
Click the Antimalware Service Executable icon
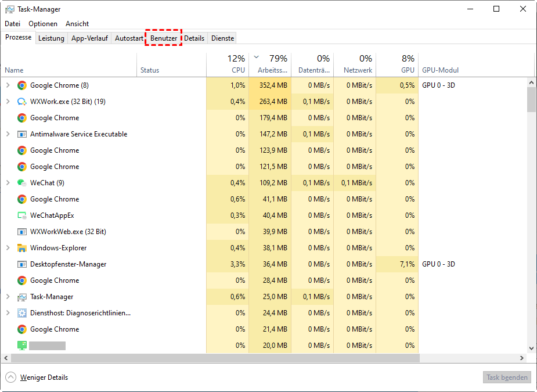(x=22, y=134)
